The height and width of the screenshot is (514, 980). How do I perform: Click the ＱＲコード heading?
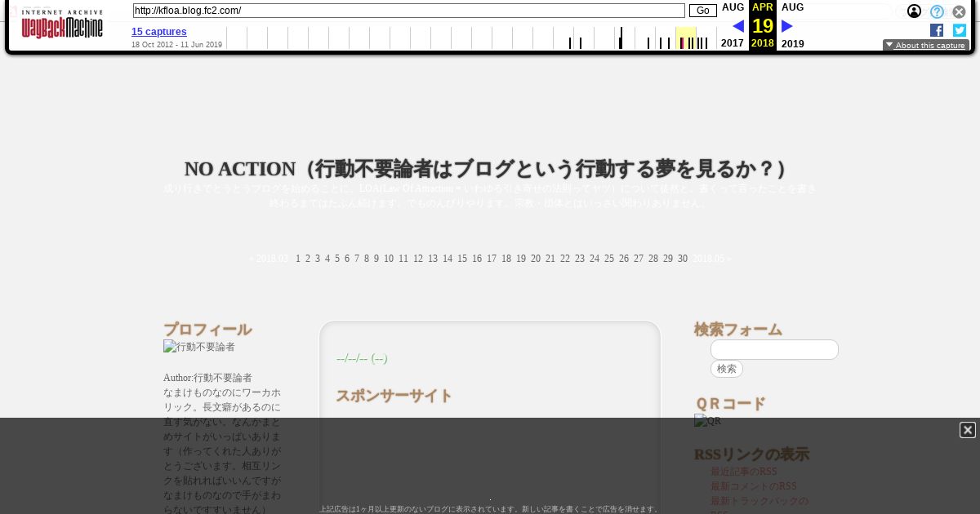coord(730,404)
